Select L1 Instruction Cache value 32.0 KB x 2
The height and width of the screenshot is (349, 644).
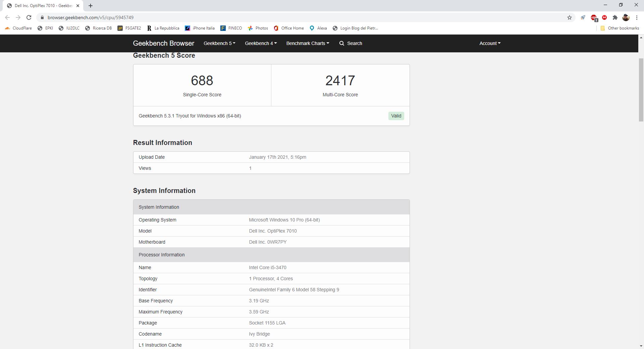(x=261, y=345)
